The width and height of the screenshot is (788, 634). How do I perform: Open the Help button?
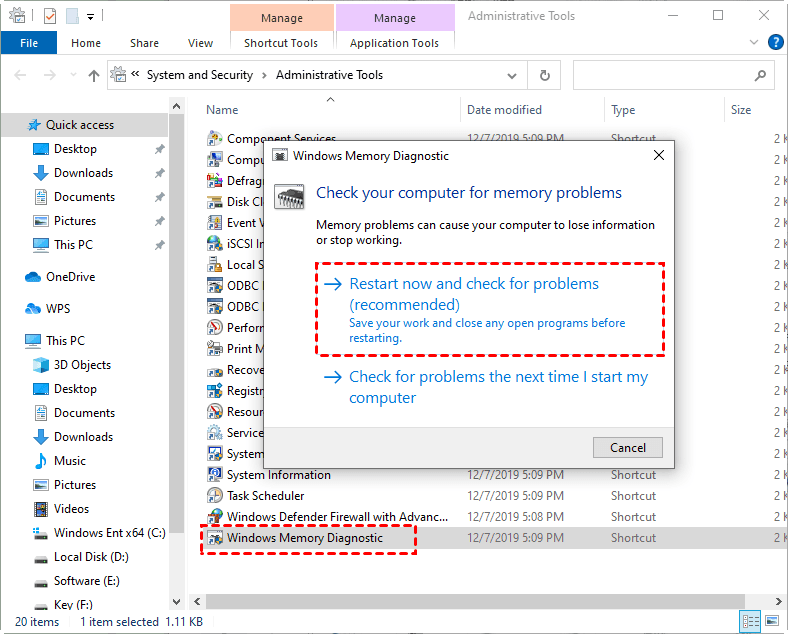tap(775, 42)
